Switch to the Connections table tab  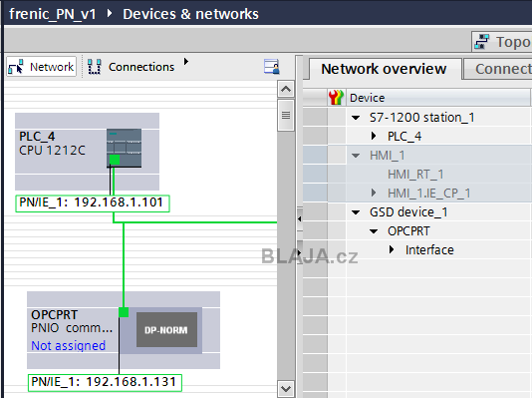[x=499, y=69]
